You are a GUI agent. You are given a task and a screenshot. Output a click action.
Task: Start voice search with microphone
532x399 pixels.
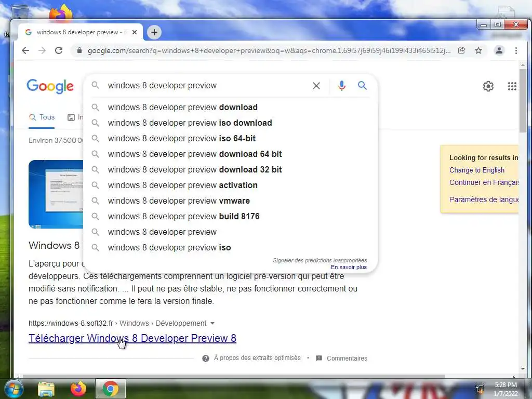342,86
